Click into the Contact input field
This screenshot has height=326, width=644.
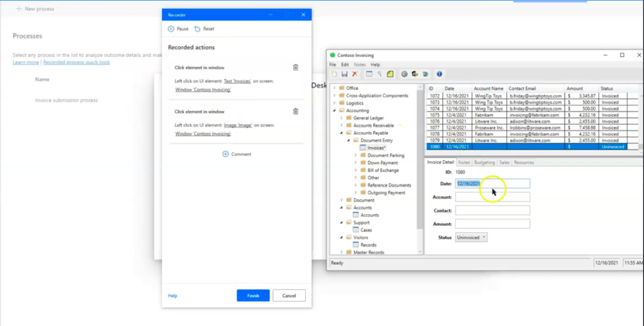pyautogui.click(x=492, y=211)
